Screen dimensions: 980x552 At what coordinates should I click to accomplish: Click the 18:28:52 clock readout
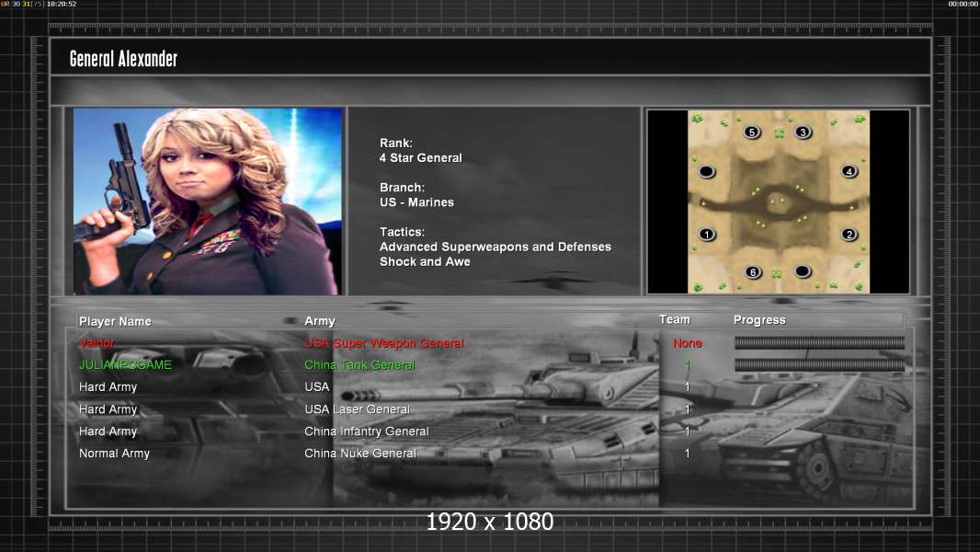(x=62, y=4)
